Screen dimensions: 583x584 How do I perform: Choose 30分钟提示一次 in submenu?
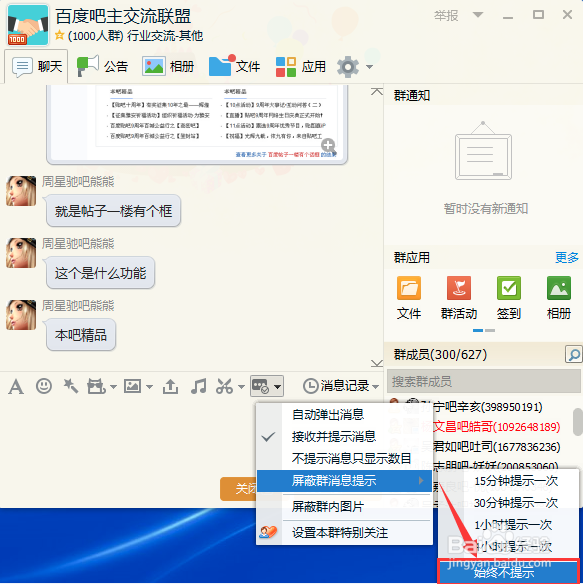tap(509, 503)
